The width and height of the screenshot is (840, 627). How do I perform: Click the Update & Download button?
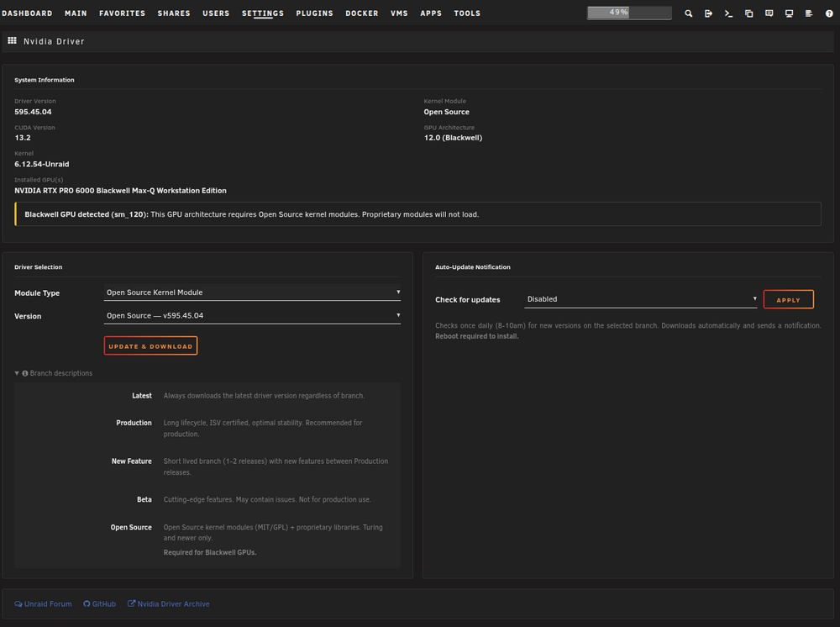[150, 346]
